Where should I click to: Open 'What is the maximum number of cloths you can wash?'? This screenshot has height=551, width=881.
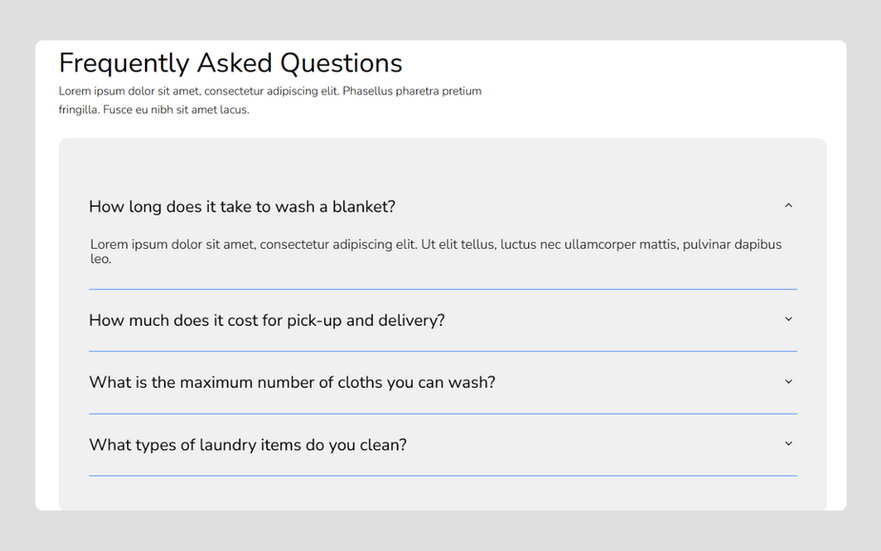[x=292, y=383]
